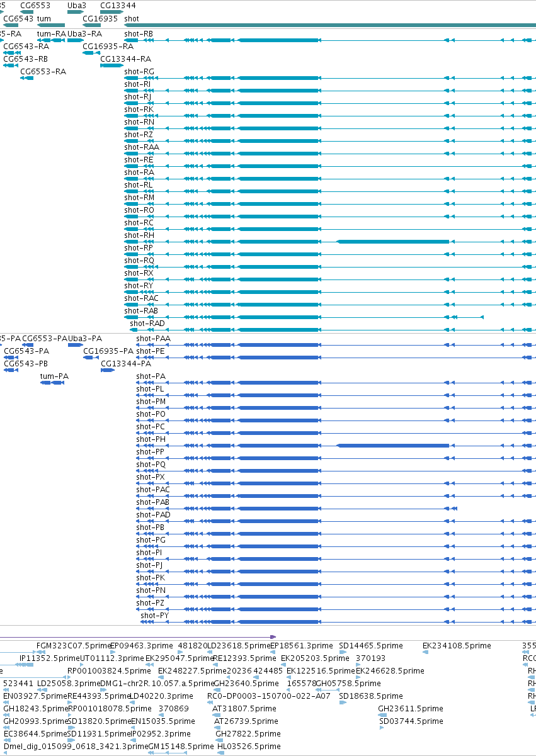Select the shot-RH transcript label

139,235
